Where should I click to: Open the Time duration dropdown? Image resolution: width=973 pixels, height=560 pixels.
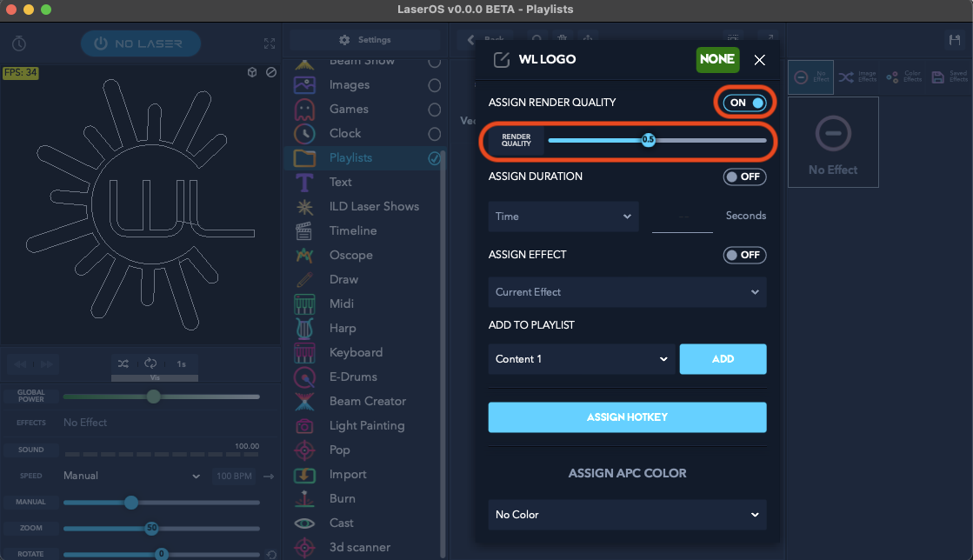(563, 217)
